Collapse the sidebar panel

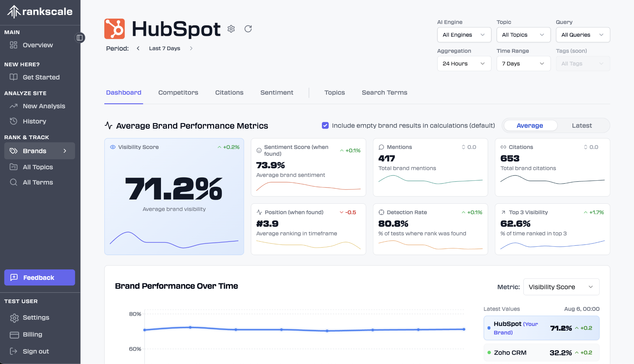pos(80,38)
